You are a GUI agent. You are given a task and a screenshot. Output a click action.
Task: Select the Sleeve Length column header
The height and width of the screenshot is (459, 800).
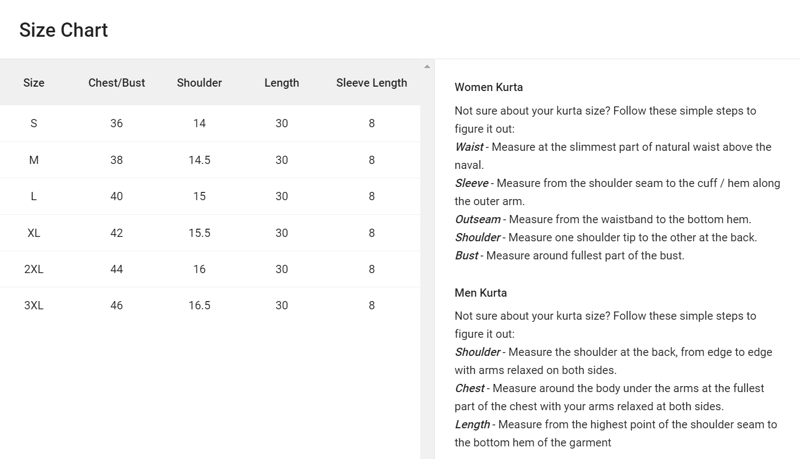371,83
